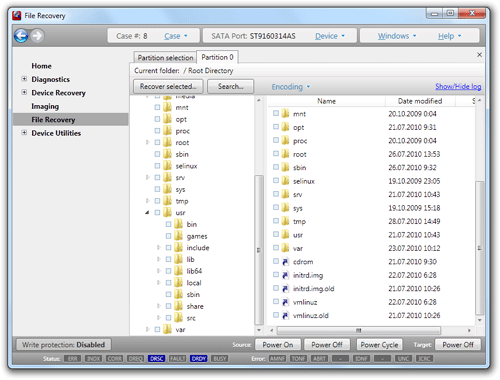Screen dimensions: 500x380
Task: Close the partition tab panel
Action: 479,55
